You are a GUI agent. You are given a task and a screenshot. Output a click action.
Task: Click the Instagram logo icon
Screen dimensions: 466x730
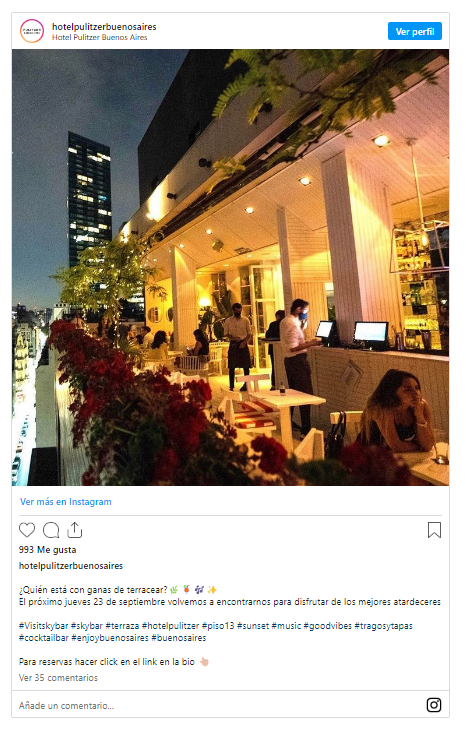pyautogui.click(x=434, y=705)
